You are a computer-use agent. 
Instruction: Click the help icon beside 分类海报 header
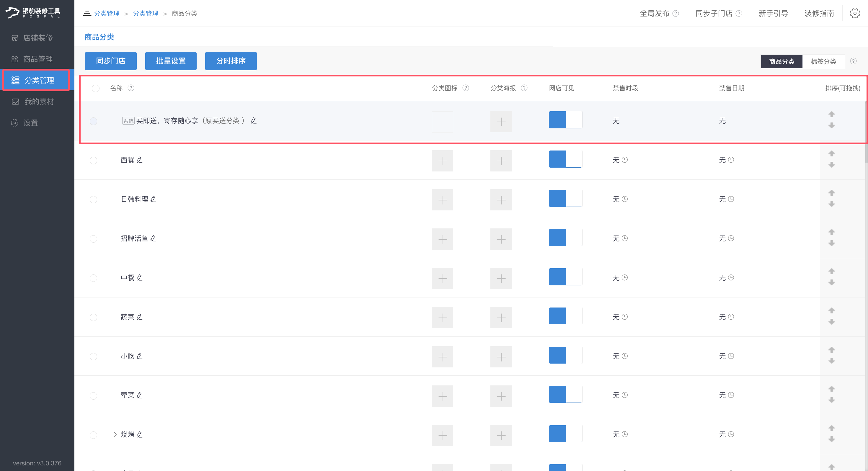tap(524, 88)
